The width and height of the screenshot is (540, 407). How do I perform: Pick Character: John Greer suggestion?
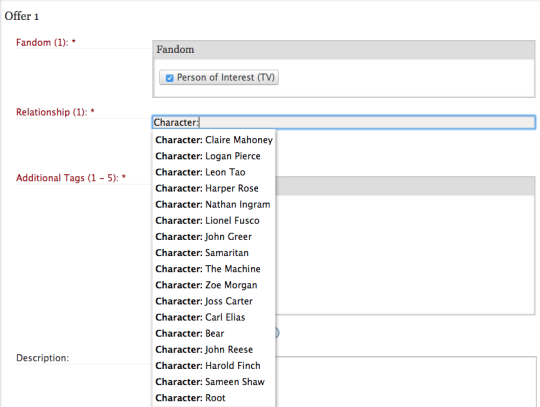click(x=214, y=237)
